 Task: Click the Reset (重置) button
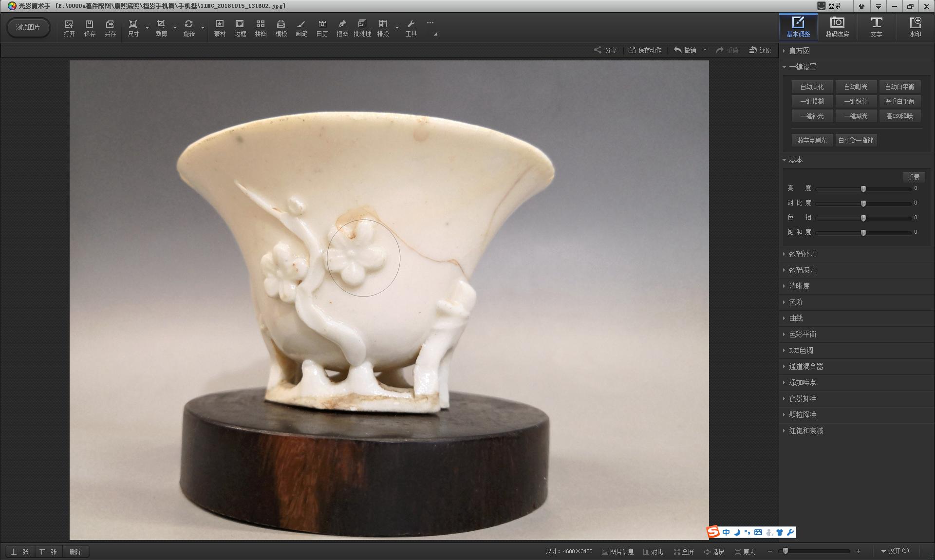[x=914, y=177]
